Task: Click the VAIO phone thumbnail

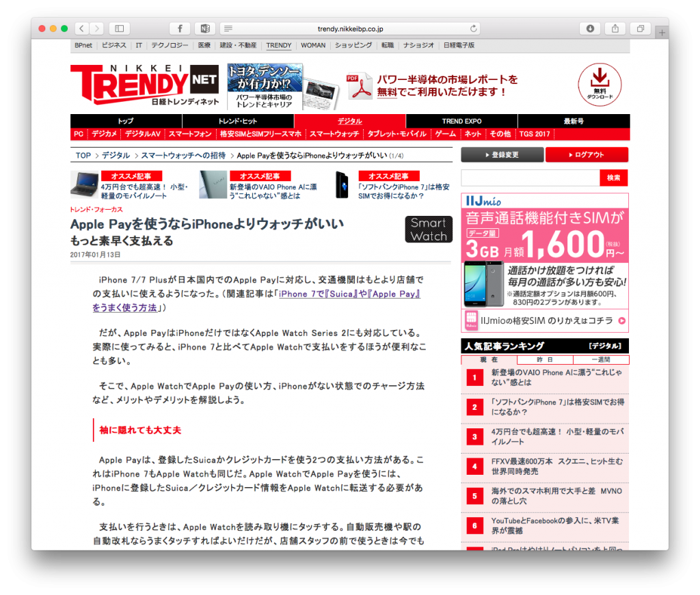Action: [x=213, y=184]
